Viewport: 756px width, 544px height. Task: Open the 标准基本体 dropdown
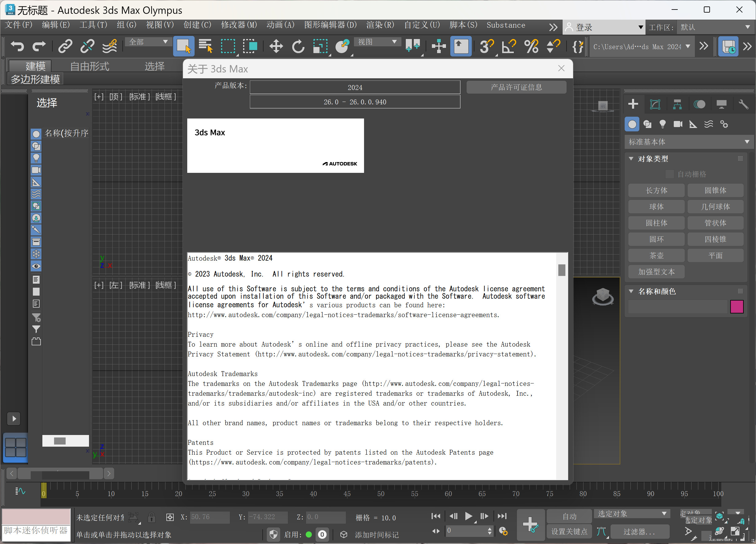pos(688,142)
